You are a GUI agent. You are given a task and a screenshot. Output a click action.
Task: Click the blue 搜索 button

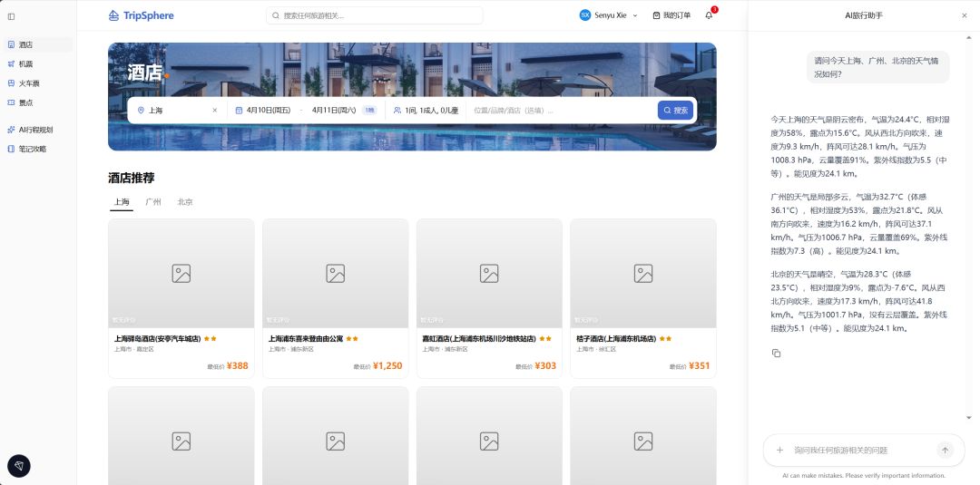[x=675, y=111]
